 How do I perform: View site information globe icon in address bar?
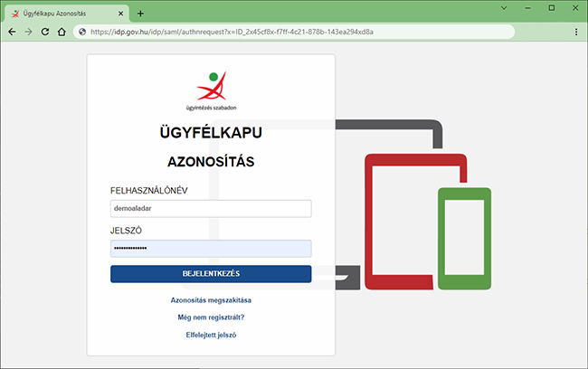coord(82,32)
